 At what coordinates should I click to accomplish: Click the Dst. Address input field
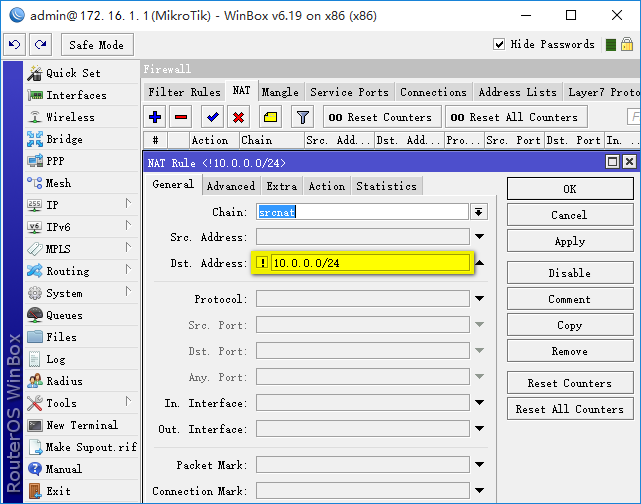pyautogui.click(x=370, y=263)
